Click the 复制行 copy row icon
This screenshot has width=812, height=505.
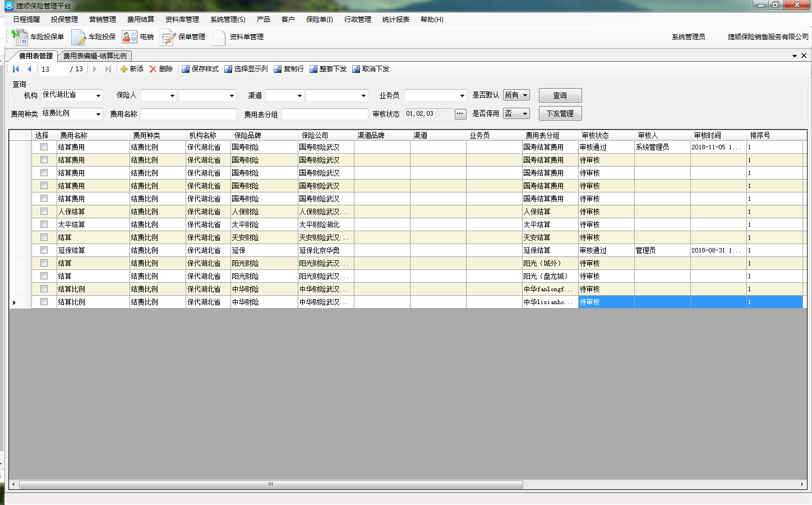[x=278, y=69]
